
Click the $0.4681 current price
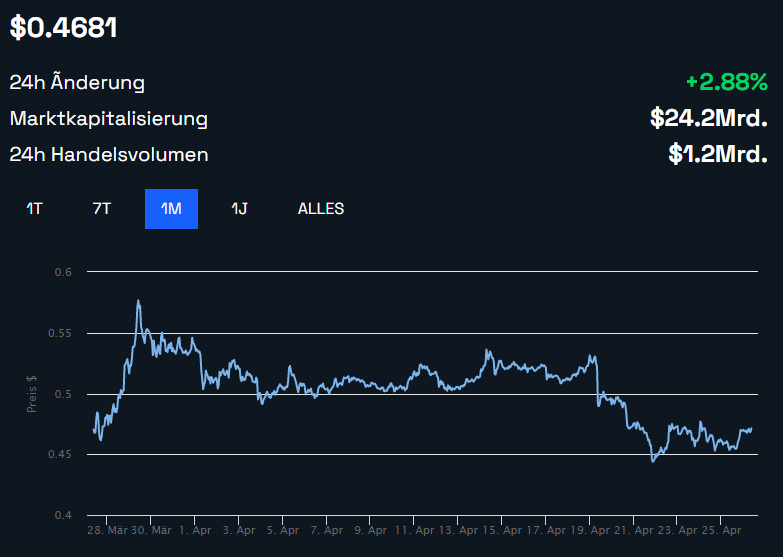click(64, 28)
